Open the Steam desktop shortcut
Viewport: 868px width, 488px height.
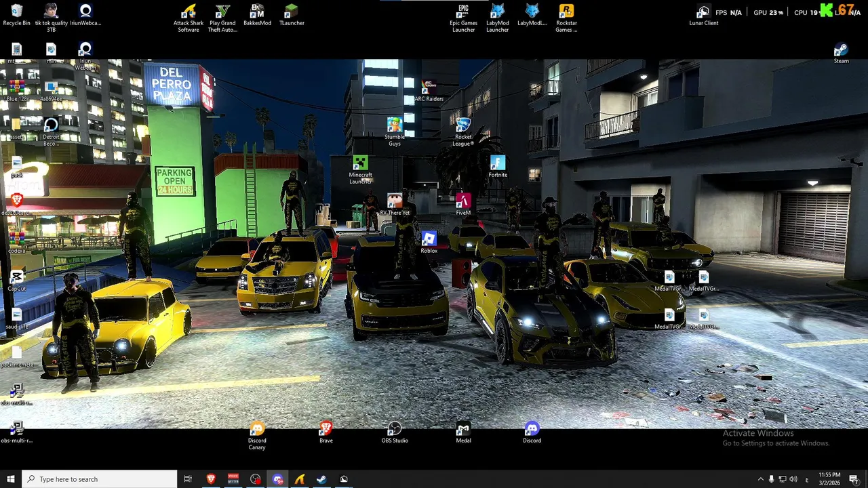[841, 53]
